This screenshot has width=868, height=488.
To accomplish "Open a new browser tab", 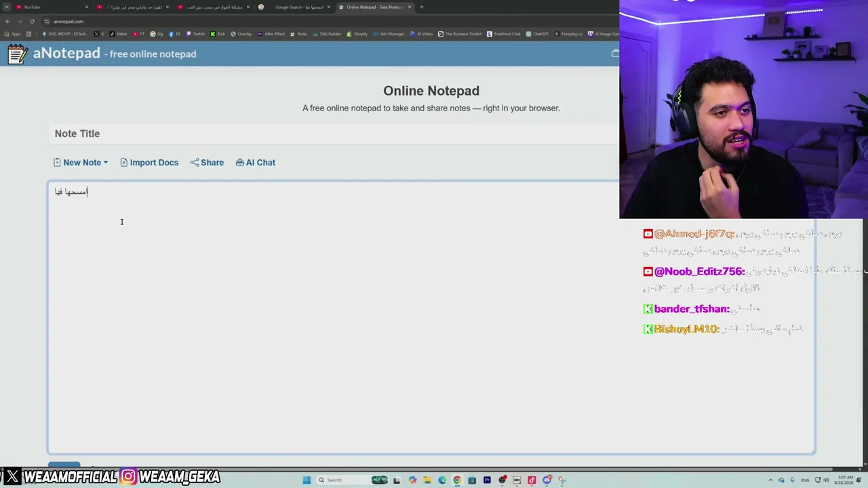I will click(x=422, y=7).
